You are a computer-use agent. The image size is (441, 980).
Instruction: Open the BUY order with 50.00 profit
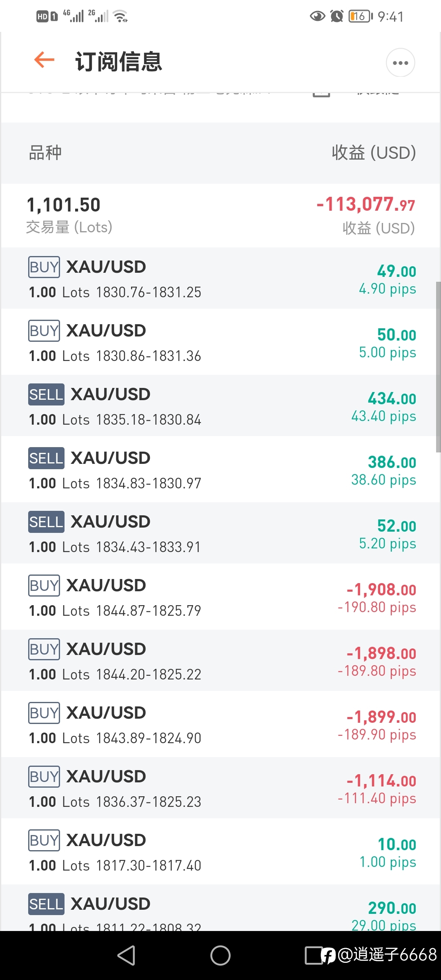220,343
